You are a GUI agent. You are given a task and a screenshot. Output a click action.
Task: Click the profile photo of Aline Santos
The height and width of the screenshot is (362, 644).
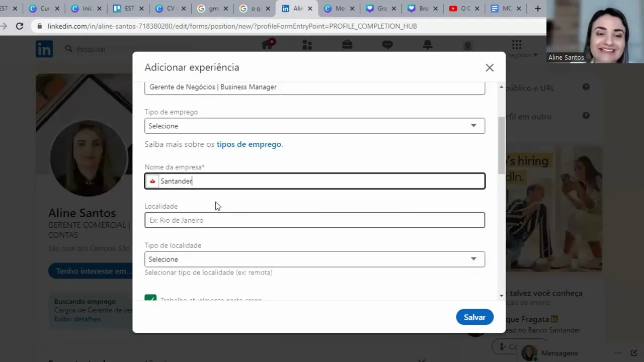tap(89, 158)
